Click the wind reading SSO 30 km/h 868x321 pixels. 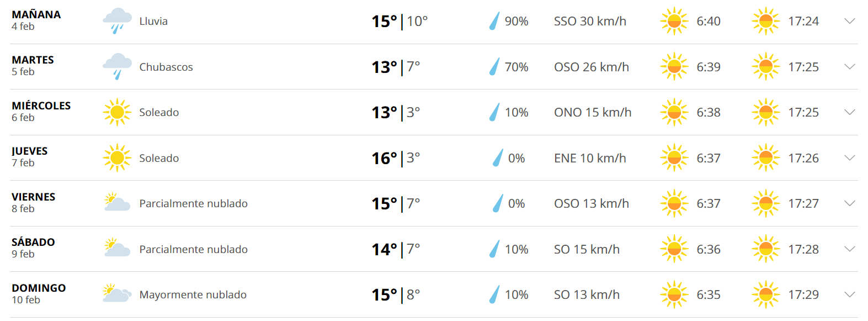click(590, 22)
